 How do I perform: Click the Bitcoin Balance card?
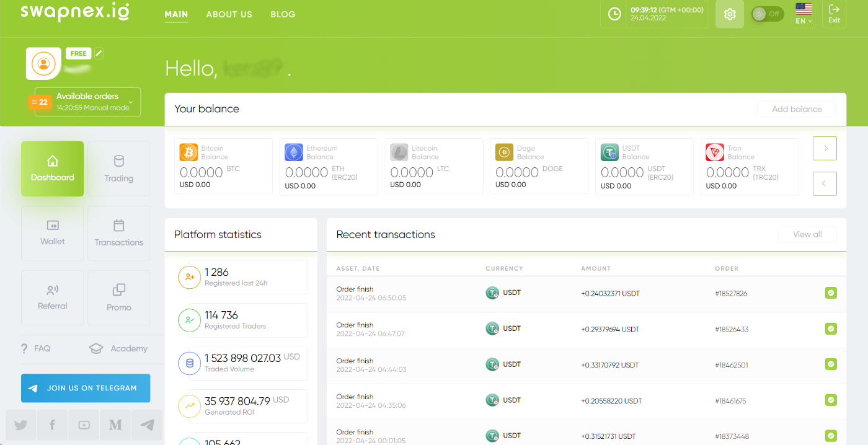223,167
